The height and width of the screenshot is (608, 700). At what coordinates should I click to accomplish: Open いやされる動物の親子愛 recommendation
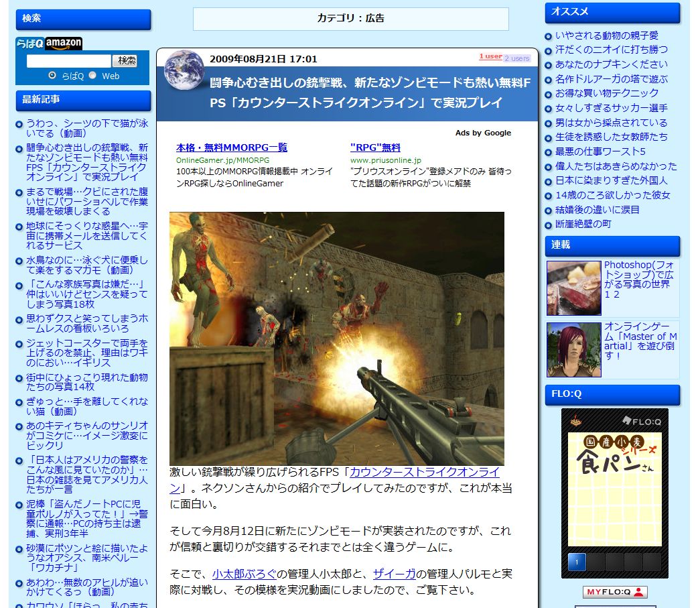(606, 36)
